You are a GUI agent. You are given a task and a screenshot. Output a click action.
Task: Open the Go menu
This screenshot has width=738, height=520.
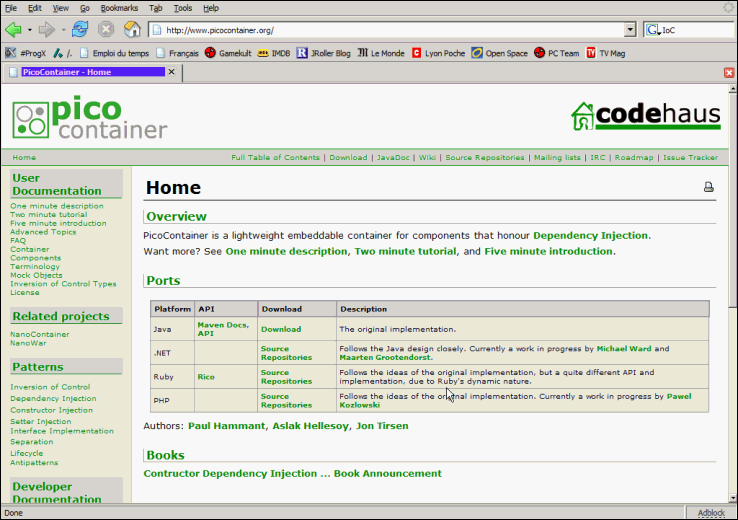point(85,8)
